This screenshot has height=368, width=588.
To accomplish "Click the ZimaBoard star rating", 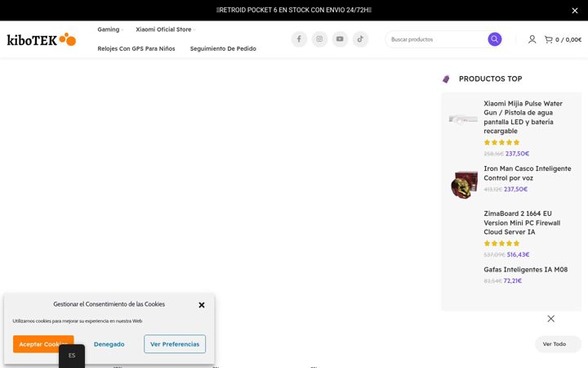I will (501, 244).
